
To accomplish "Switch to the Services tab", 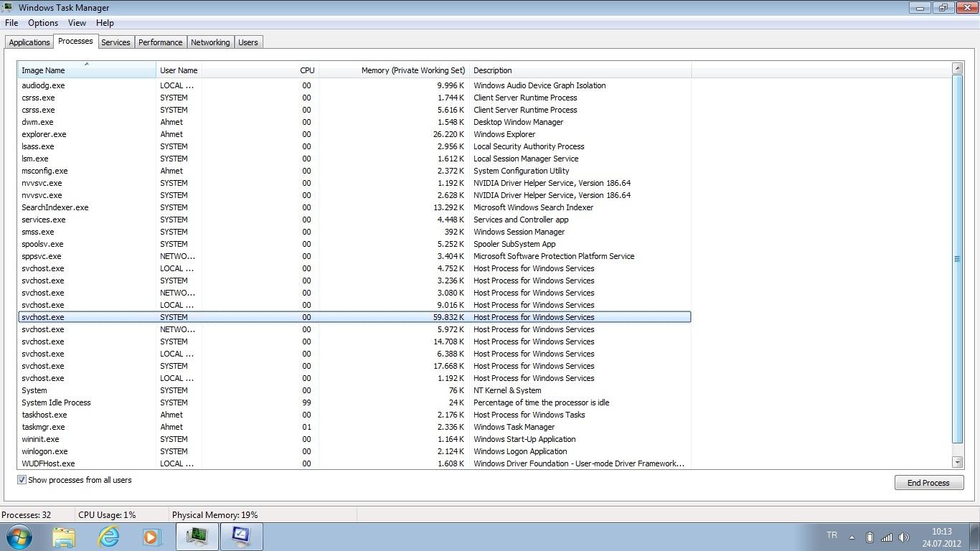I will coord(116,42).
